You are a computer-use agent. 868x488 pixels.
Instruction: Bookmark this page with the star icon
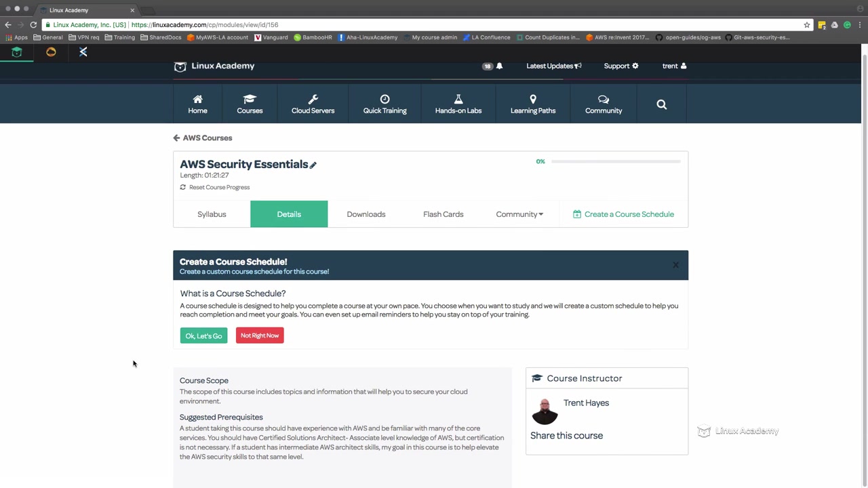coord(807,25)
